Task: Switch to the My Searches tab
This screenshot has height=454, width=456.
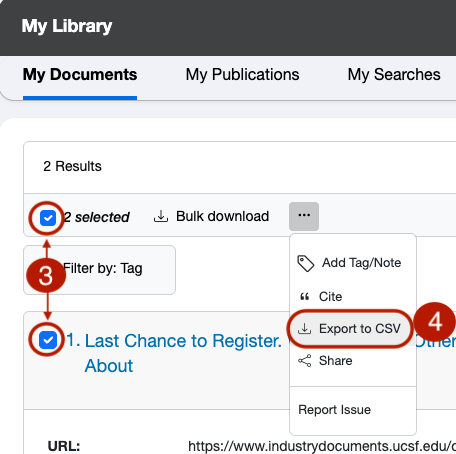Action: (x=394, y=75)
